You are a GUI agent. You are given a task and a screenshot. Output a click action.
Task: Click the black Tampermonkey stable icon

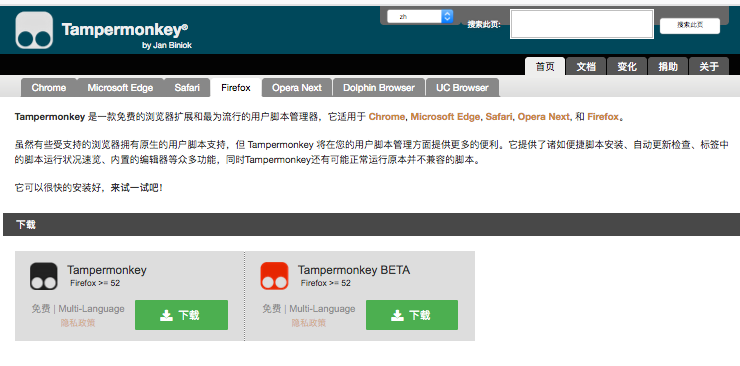click(43, 276)
